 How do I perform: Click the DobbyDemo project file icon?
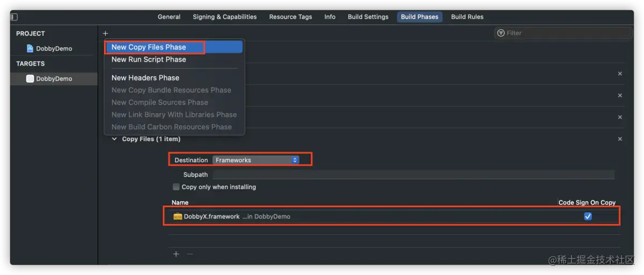point(30,48)
